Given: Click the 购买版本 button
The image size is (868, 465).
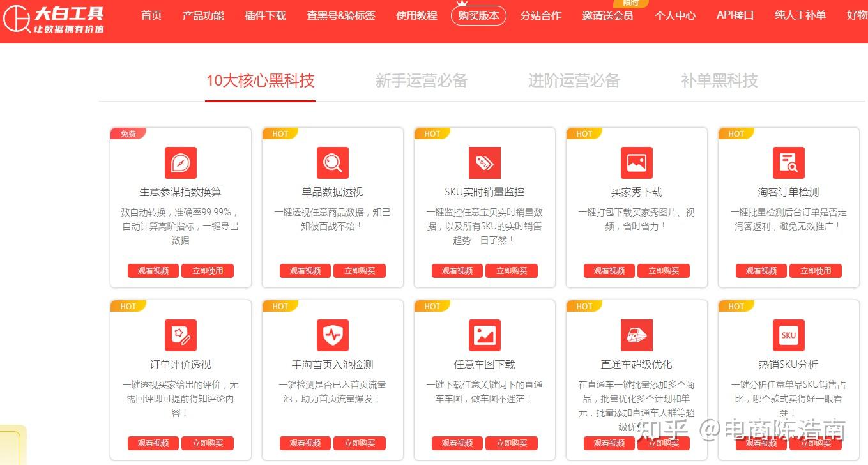Looking at the screenshot, I should [x=478, y=16].
